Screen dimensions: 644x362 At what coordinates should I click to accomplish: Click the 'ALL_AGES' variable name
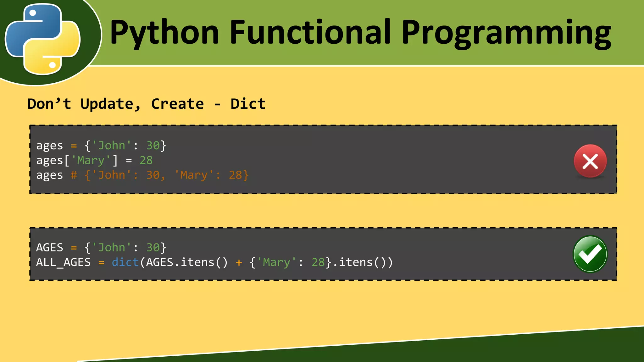pos(63,262)
